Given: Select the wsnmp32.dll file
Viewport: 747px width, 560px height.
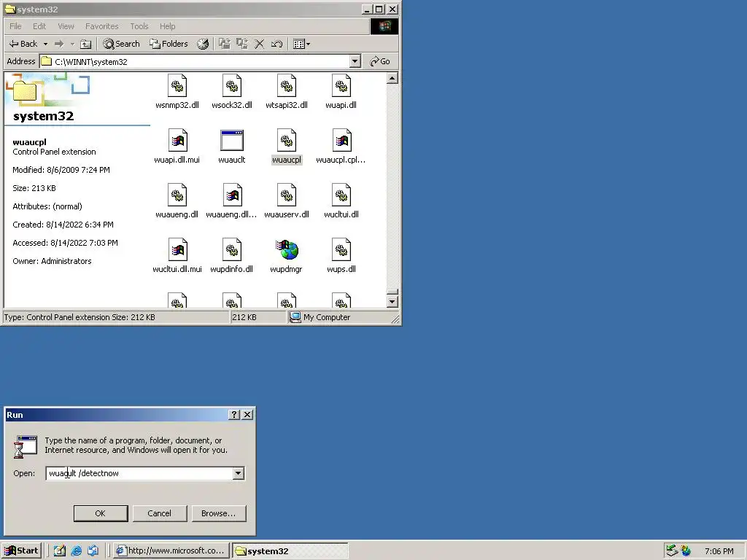Looking at the screenshot, I should click(x=177, y=92).
